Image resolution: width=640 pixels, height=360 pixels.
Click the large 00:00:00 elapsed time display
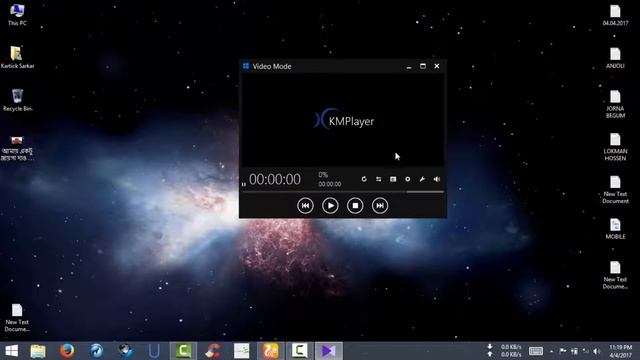[275, 179]
